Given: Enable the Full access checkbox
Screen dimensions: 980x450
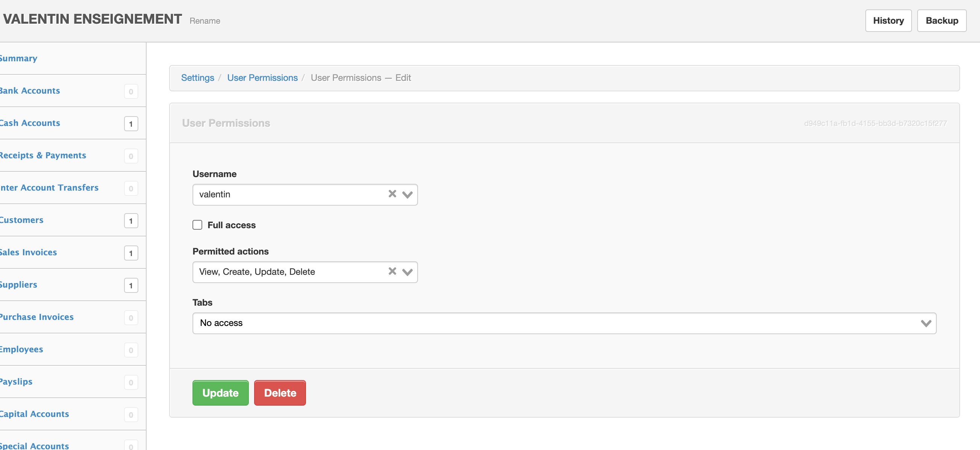Looking at the screenshot, I should [x=197, y=225].
